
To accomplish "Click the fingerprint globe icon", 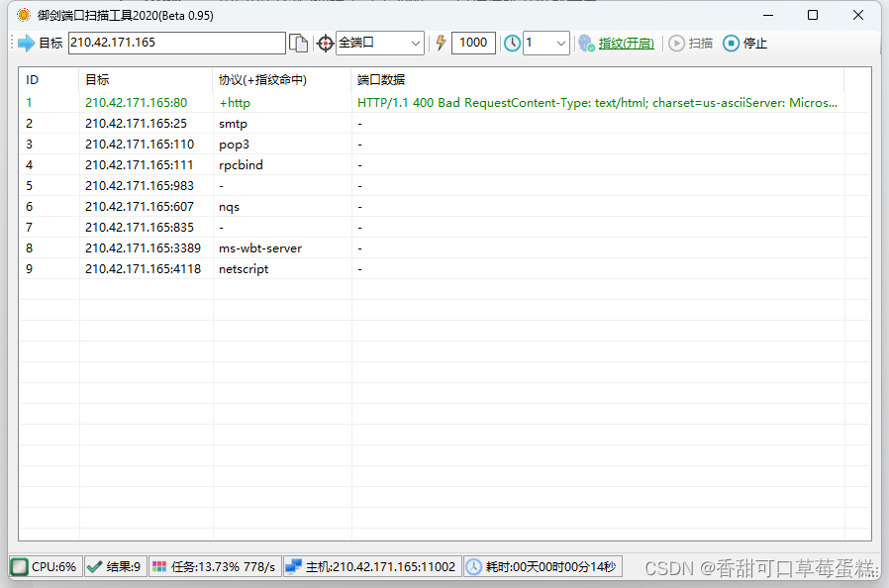I will pos(586,44).
